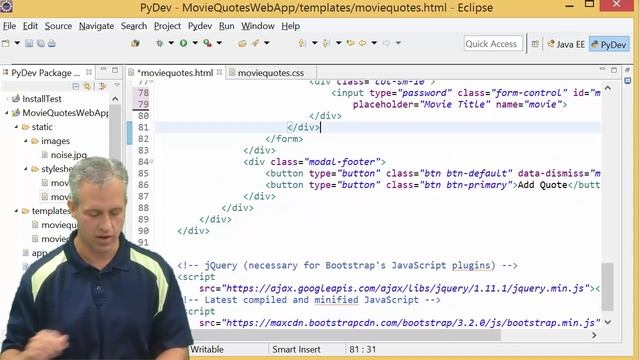Open the Source menu

click(58, 26)
